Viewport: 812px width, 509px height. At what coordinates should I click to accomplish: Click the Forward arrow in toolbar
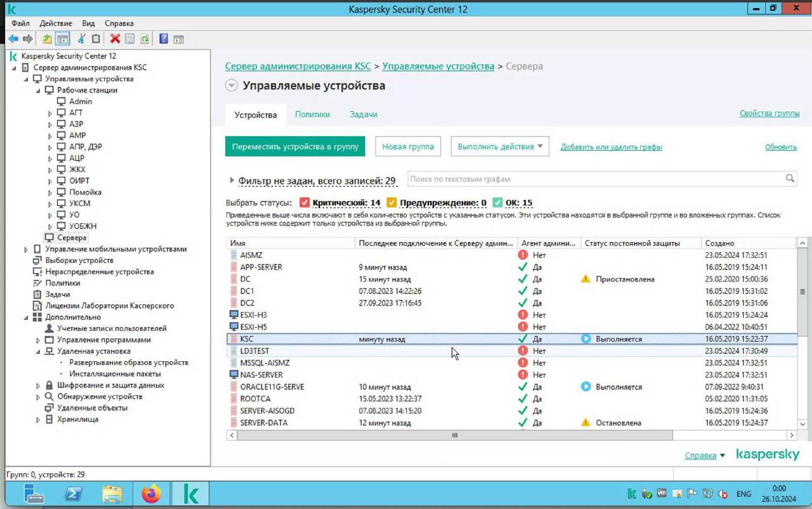28,39
